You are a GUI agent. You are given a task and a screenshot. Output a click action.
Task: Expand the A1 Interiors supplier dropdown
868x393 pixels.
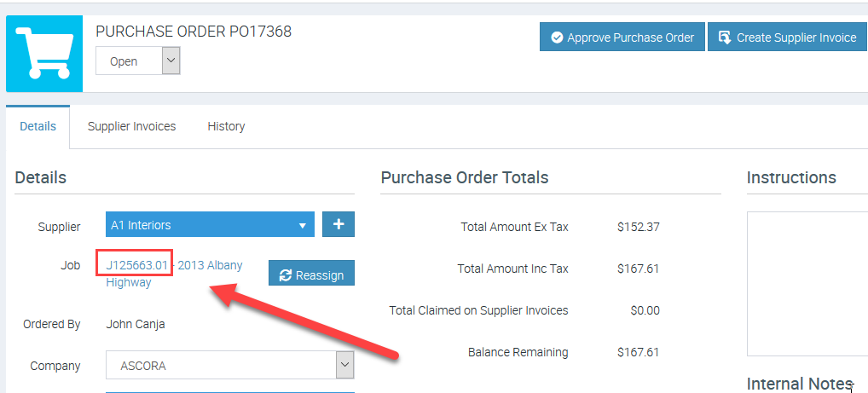coord(302,226)
